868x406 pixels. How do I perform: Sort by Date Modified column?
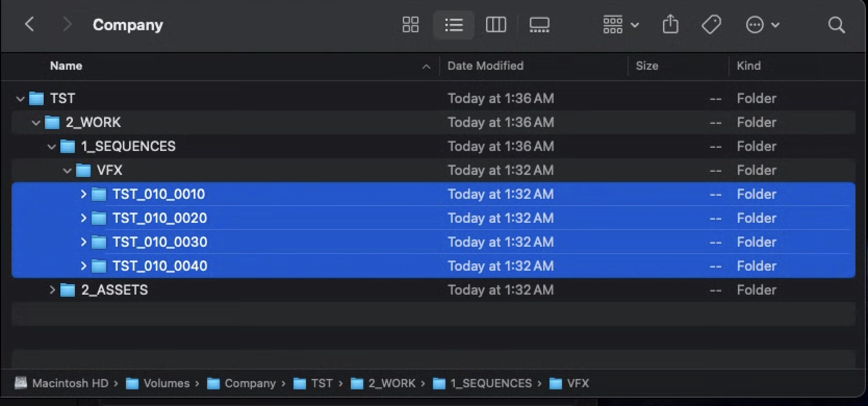click(485, 66)
